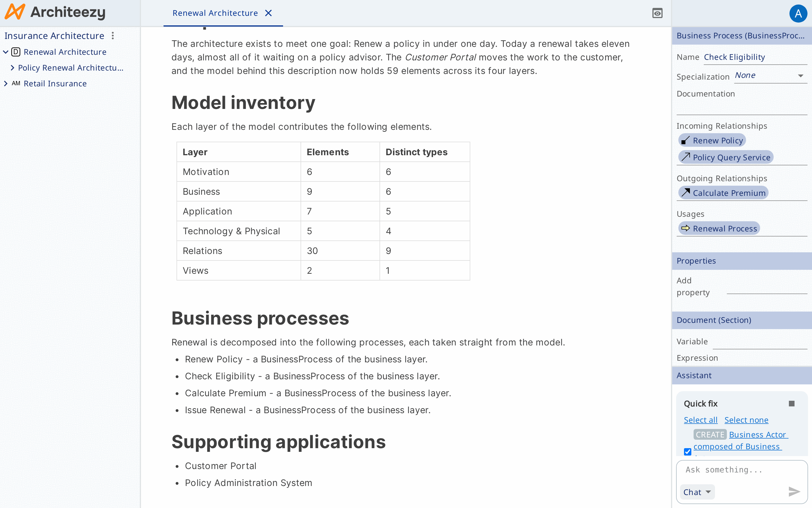Select Insurance Architecture project title
This screenshot has width=812, height=508.
(54, 36)
